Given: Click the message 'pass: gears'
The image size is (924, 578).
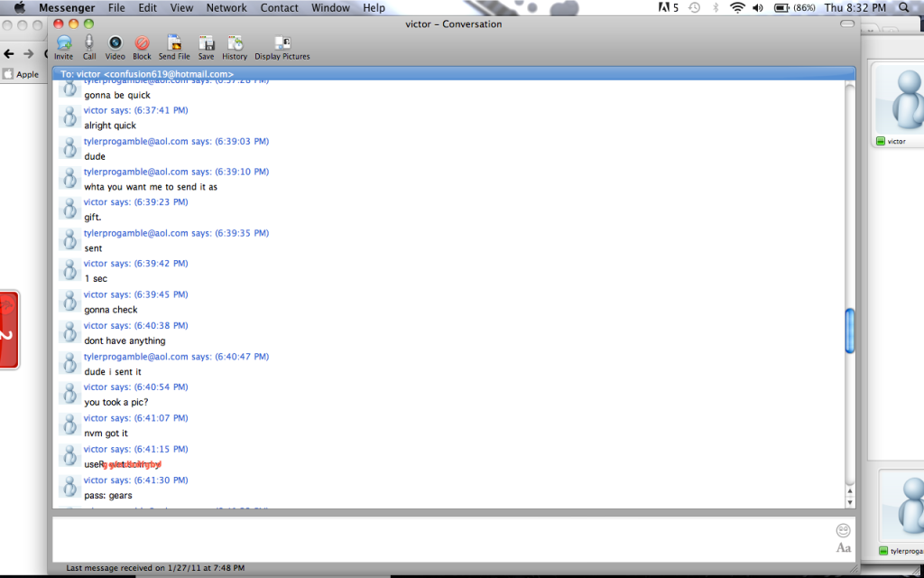Looking at the screenshot, I should 108,496.
